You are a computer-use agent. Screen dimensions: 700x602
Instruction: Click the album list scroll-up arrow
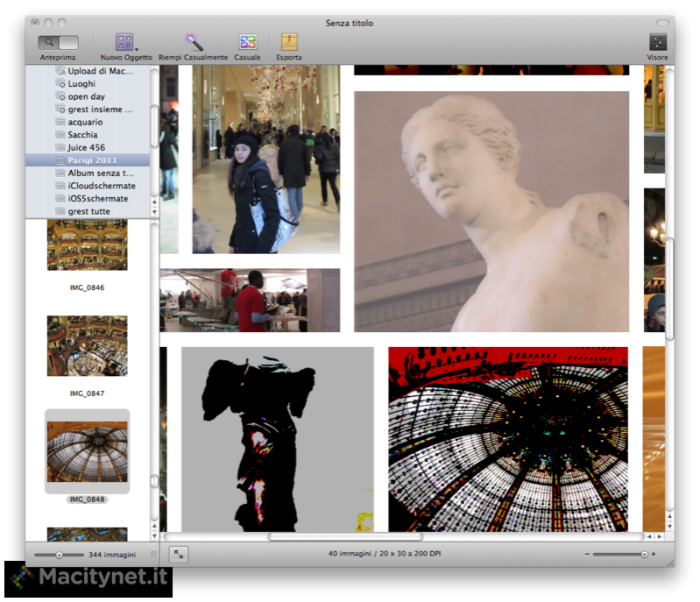tap(154, 202)
